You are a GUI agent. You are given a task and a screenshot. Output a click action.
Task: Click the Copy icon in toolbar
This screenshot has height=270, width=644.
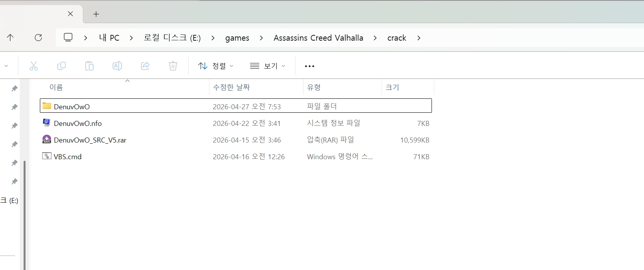tap(61, 66)
